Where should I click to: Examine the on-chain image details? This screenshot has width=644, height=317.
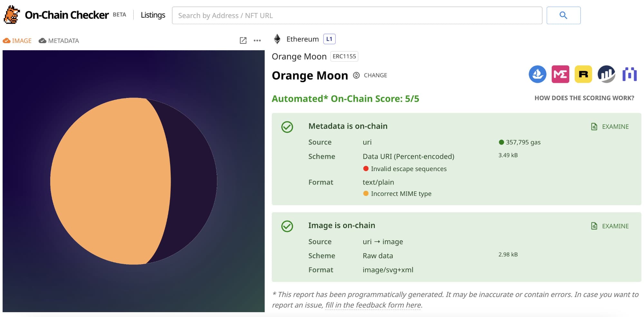pyautogui.click(x=610, y=226)
